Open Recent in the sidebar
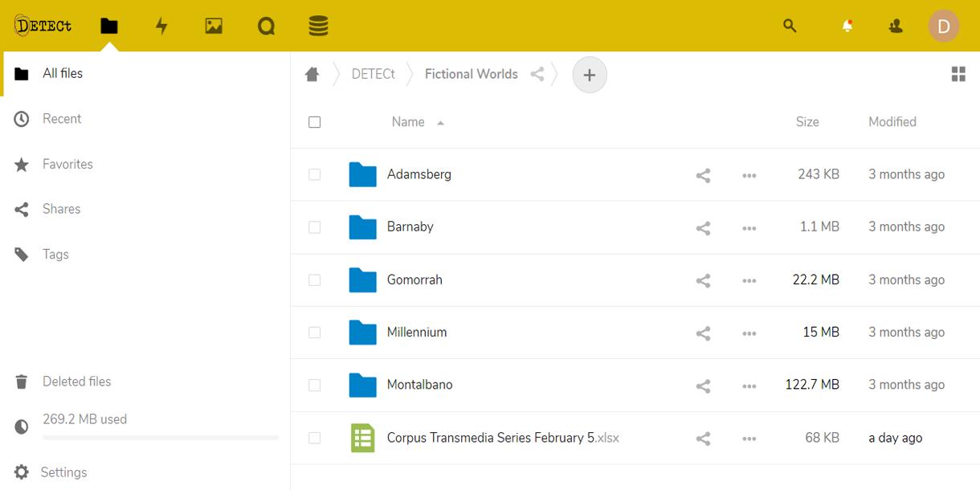The image size is (980, 490). pos(62,119)
